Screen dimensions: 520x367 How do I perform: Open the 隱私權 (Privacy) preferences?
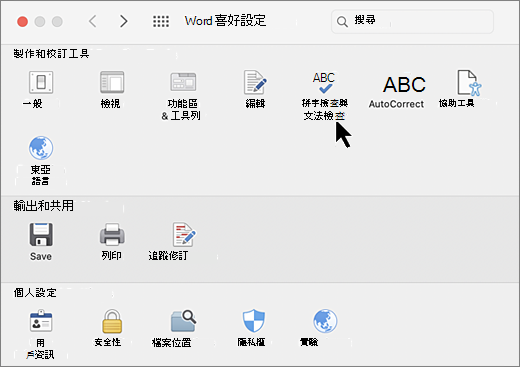254,320
